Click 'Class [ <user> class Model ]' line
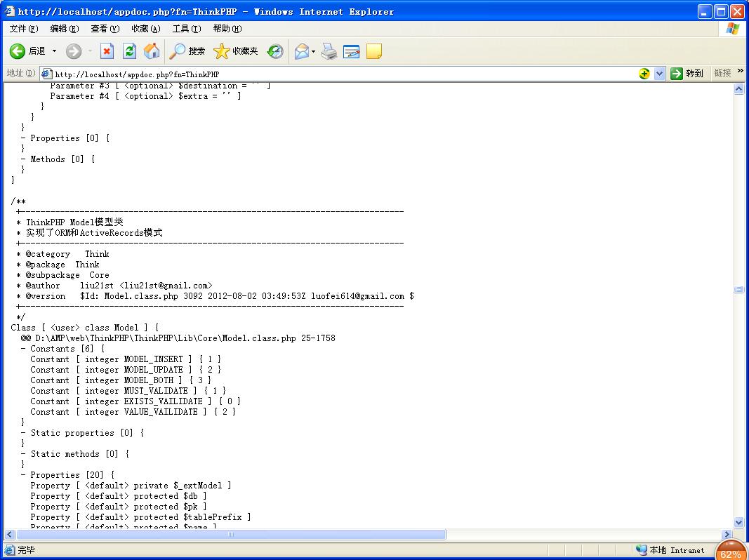This screenshot has height=560, width=749. click(x=84, y=328)
